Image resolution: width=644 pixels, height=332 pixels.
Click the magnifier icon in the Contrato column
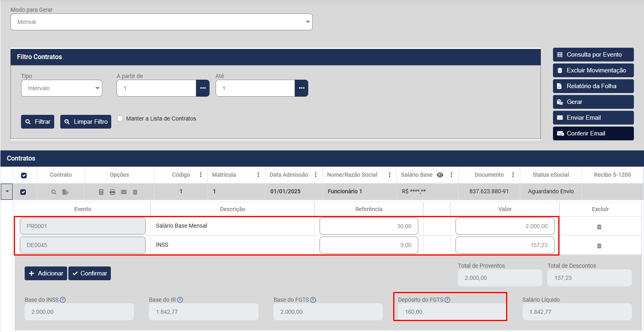[x=54, y=192]
